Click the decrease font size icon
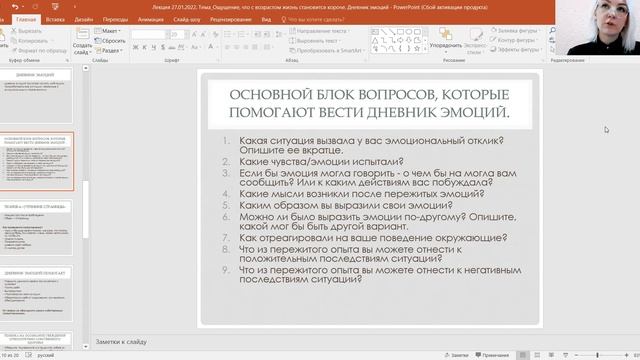Screen dimensions: 640x360 (203, 35)
